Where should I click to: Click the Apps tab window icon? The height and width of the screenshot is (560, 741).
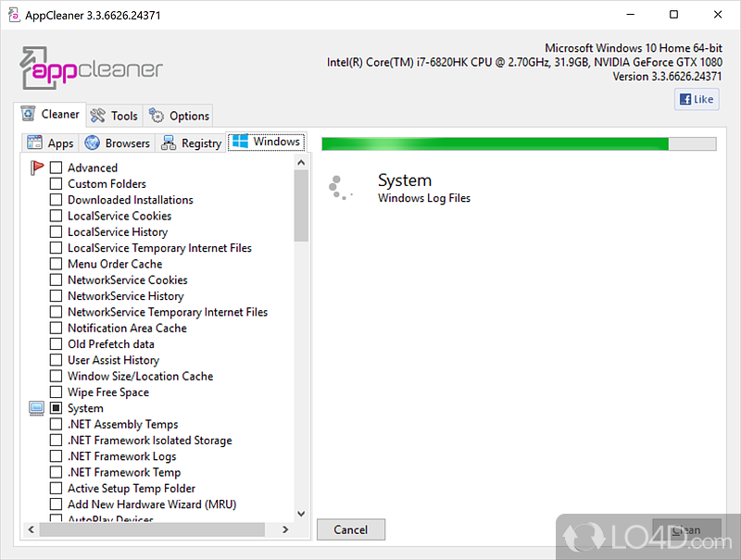[34, 143]
